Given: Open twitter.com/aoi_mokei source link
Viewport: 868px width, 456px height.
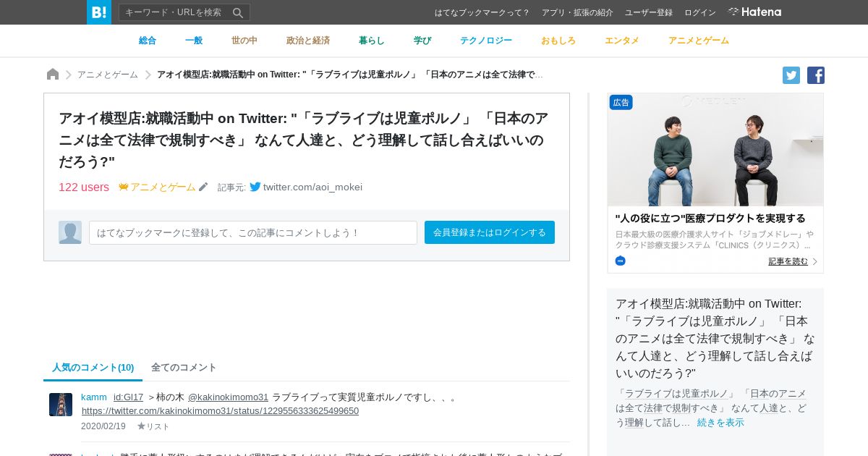Looking at the screenshot, I should click(x=312, y=187).
